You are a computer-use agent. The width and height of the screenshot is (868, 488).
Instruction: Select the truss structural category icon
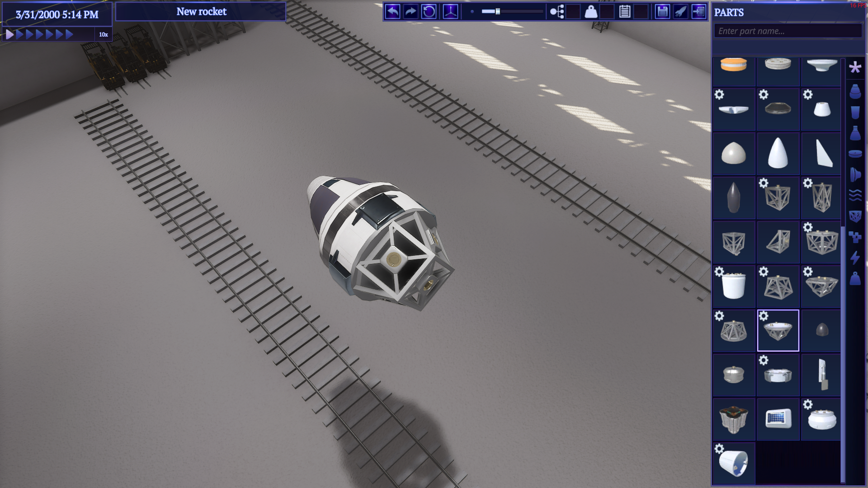(855, 216)
